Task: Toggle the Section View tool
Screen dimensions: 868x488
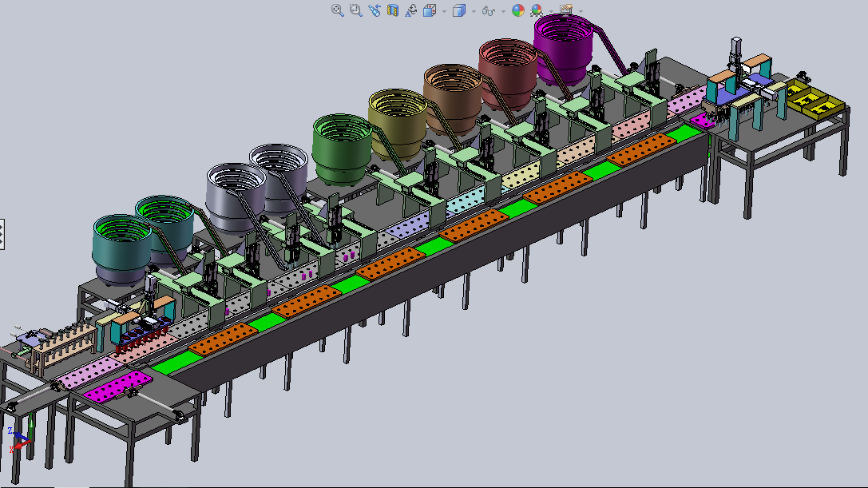Action: 393,10
